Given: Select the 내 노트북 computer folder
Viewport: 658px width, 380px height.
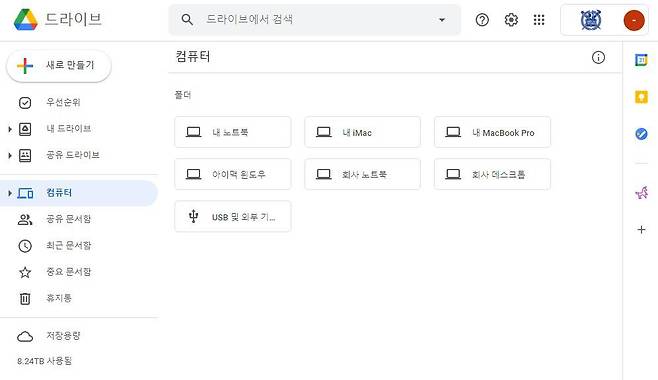Looking at the screenshot, I should pyautogui.click(x=233, y=132).
